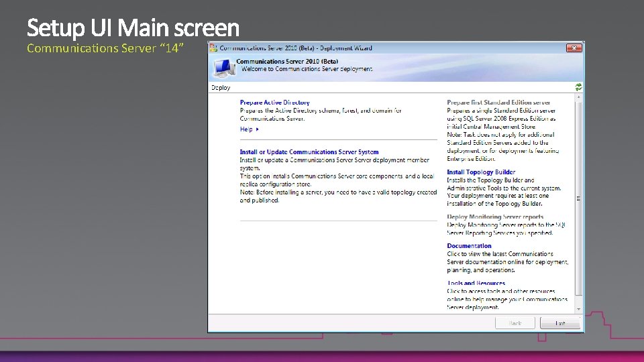Click 'Welcome to Communications Server deployment' text
644x362 pixels.
307,69
